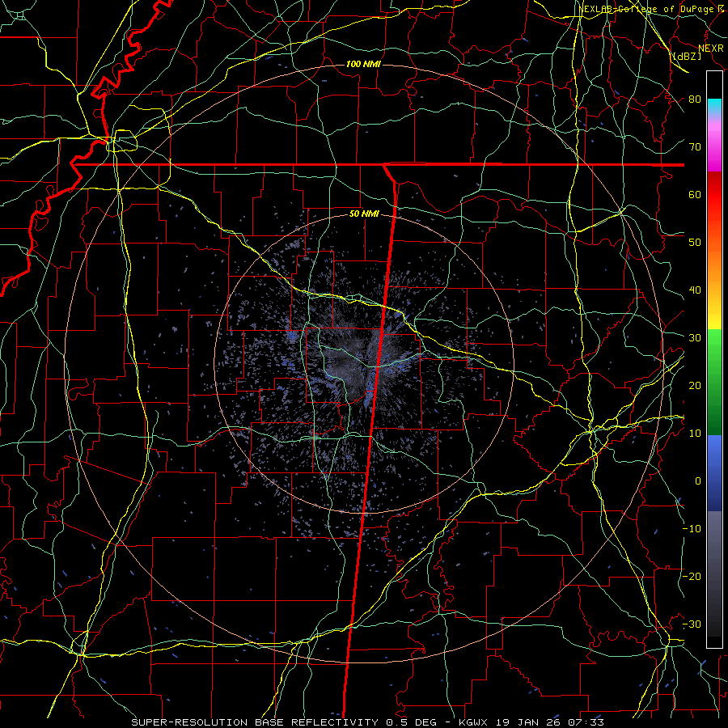Click the 80 value on dBZ scale

click(x=695, y=99)
